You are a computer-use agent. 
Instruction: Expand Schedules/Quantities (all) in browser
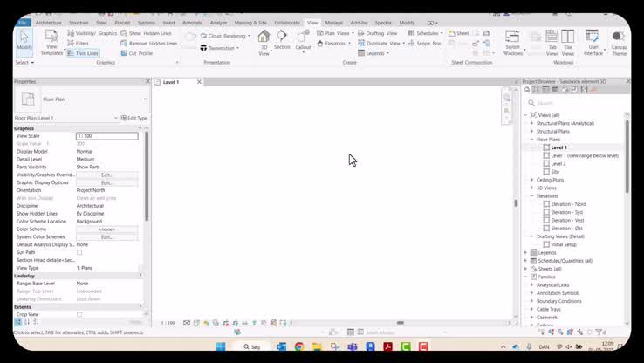pos(525,261)
